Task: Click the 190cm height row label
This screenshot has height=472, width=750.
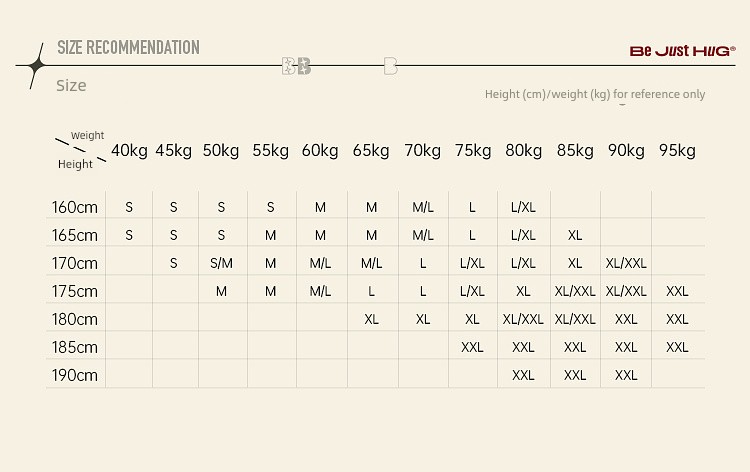Action: pyautogui.click(x=75, y=376)
